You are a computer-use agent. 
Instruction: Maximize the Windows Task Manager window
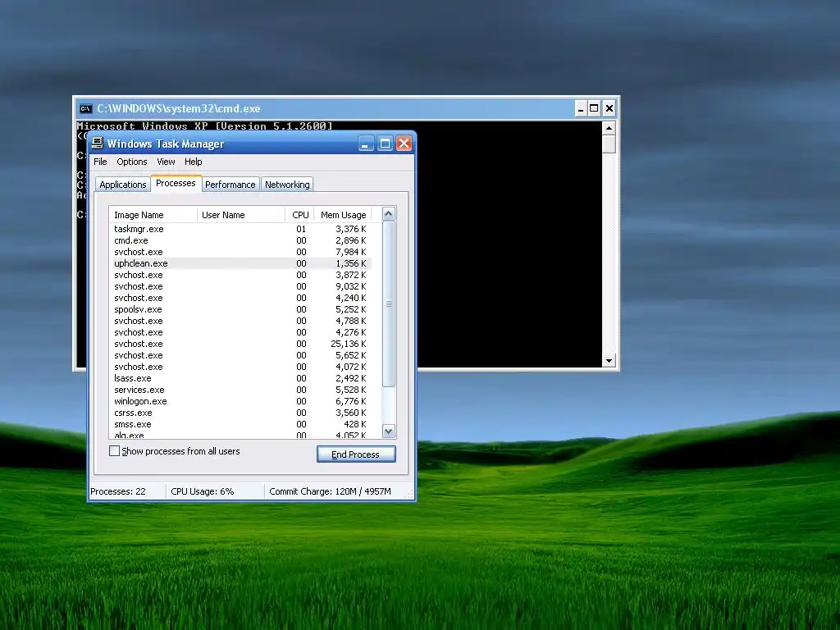pyautogui.click(x=385, y=144)
